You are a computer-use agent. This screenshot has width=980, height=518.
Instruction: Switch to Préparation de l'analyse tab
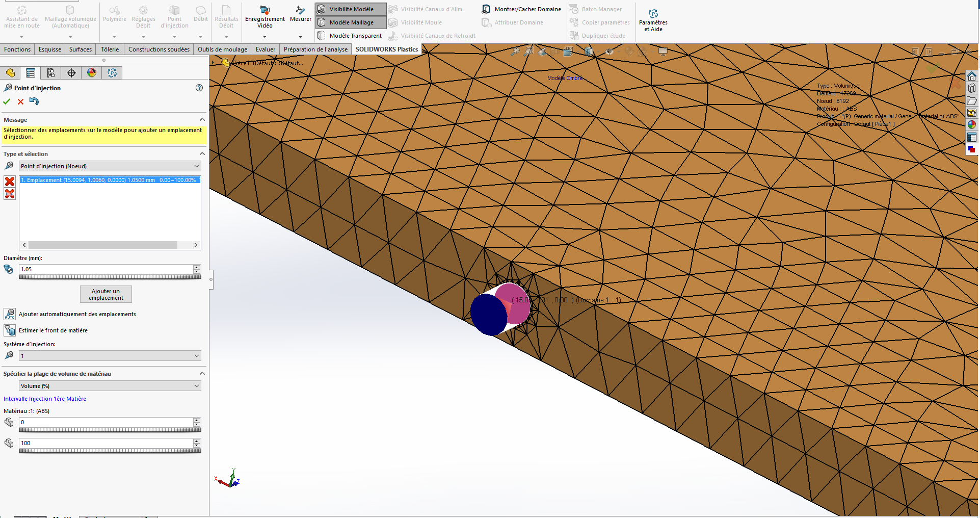point(315,49)
